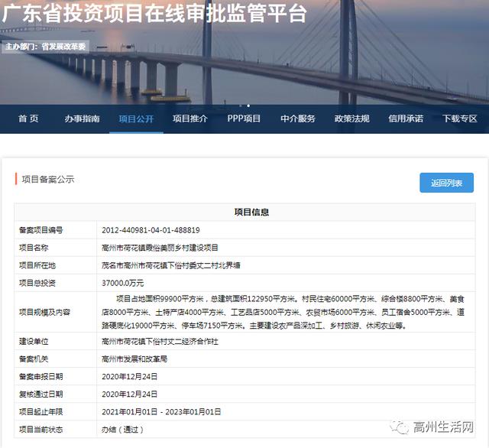This screenshot has height=448, width=489.
Task: Click the site title 广东省投资项目在线审批监管平台
Action: [x=154, y=14]
